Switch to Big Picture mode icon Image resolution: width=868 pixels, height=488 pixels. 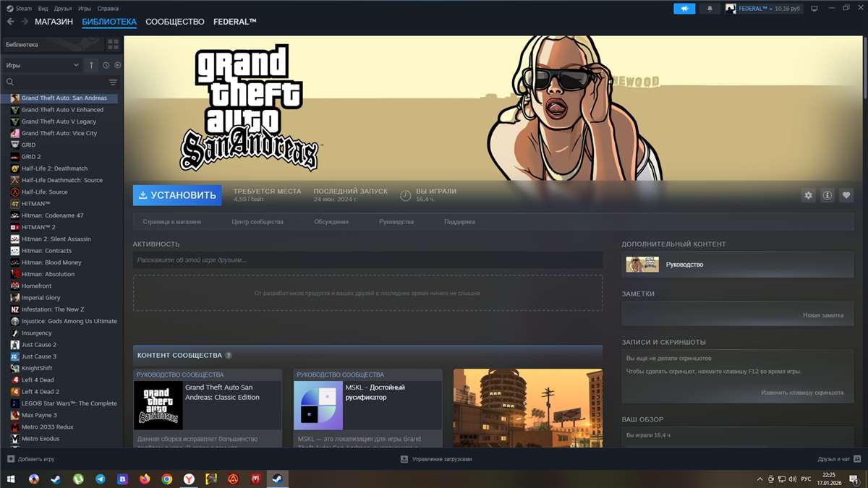point(814,9)
